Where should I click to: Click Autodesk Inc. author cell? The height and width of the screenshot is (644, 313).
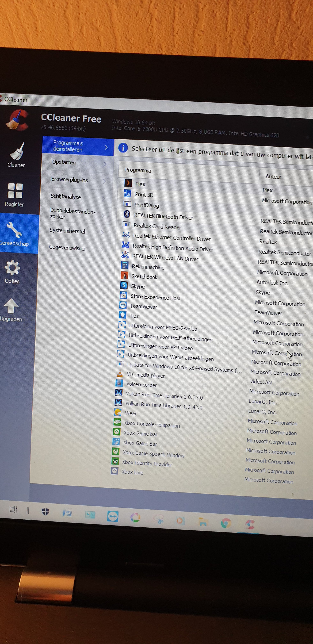272,283
